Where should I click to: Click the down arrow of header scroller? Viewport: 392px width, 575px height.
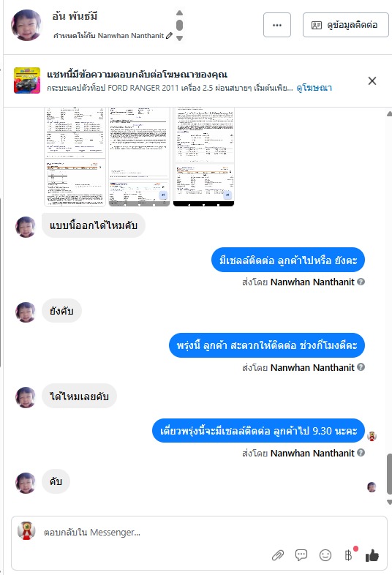(179, 38)
